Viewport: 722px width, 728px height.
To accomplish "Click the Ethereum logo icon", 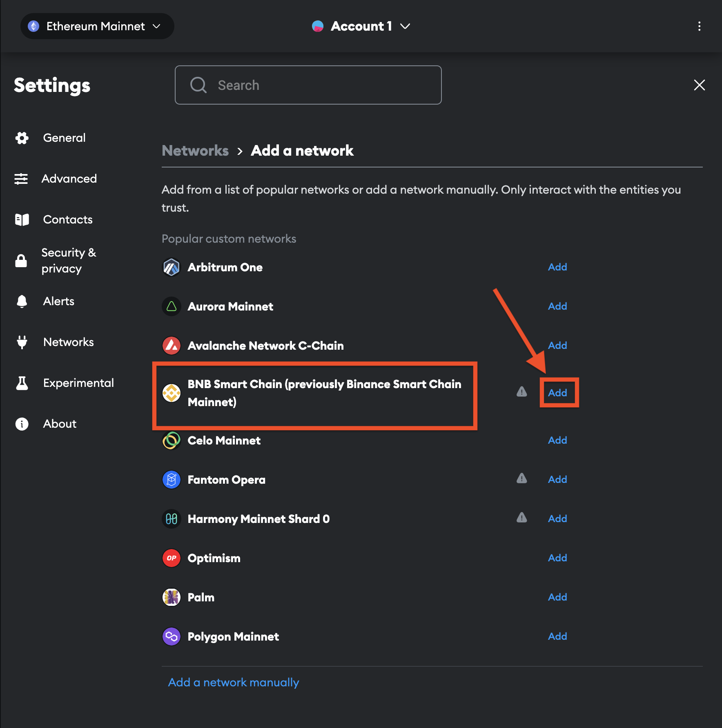I will click(33, 26).
